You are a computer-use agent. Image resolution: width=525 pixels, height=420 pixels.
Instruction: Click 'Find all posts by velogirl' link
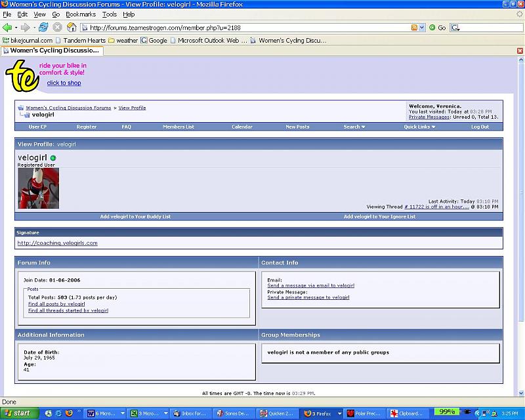click(56, 304)
